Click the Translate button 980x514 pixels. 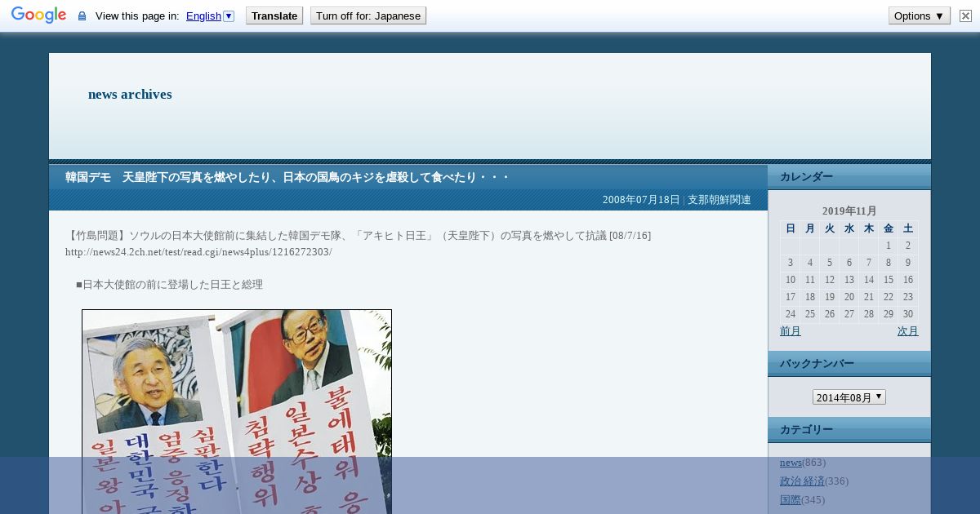click(x=274, y=16)
